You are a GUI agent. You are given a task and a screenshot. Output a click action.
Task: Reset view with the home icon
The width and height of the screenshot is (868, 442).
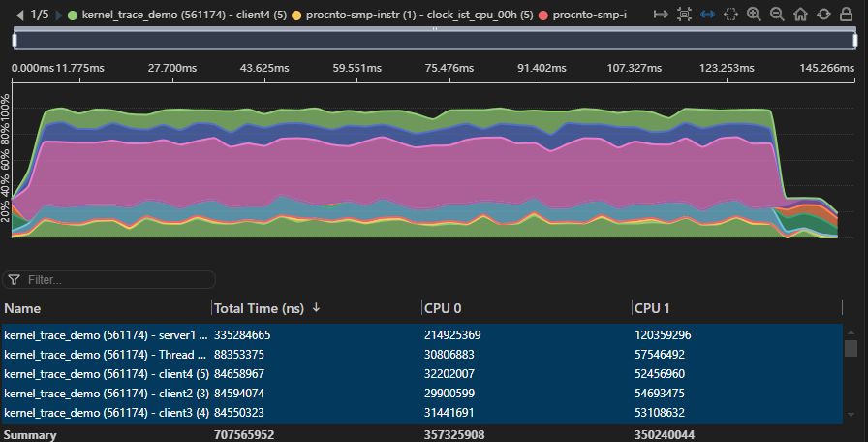800,15
